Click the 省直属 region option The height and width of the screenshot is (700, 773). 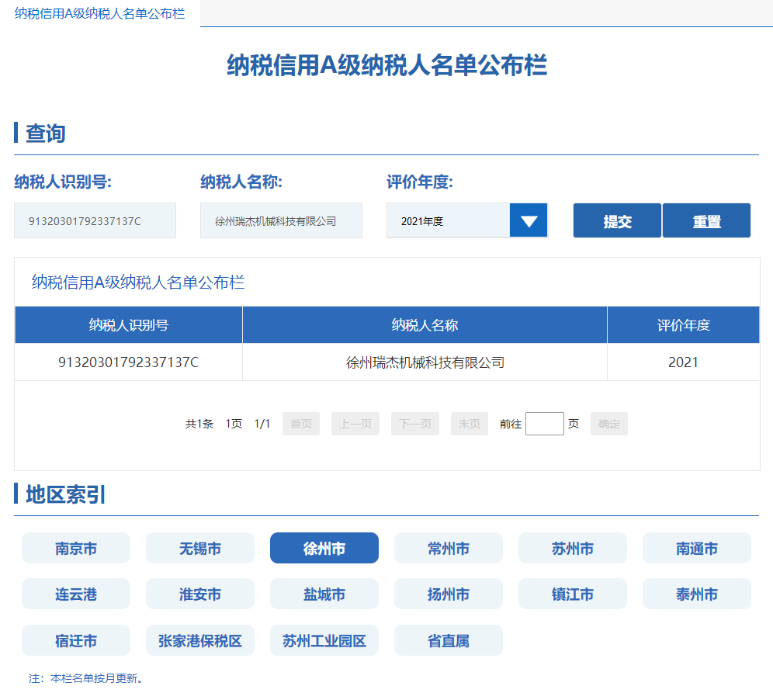click(x=448, y=639)
